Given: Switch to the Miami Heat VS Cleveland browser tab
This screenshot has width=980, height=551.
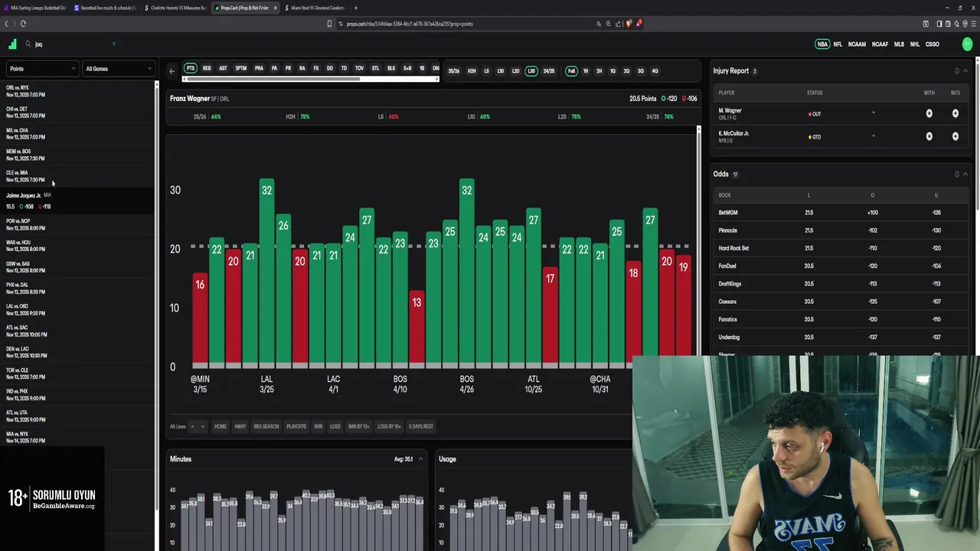Looking at the screenshot, I should (x=314, y=8).
